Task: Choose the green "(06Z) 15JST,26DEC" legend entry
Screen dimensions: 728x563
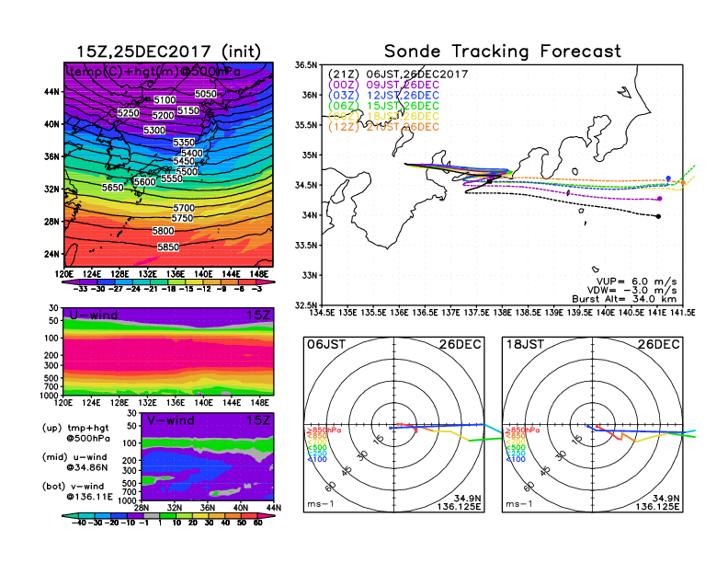Action: click(383, 106)
